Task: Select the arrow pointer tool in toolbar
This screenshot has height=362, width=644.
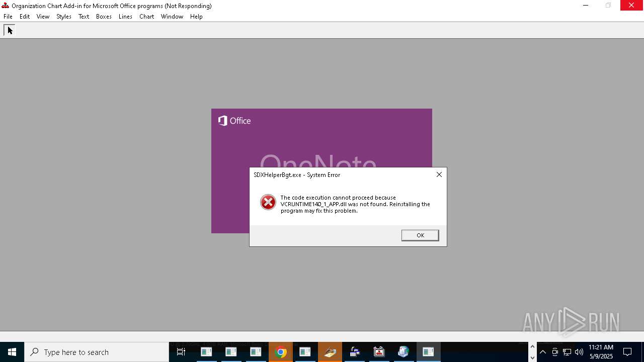Action: [x=10, y=30]
